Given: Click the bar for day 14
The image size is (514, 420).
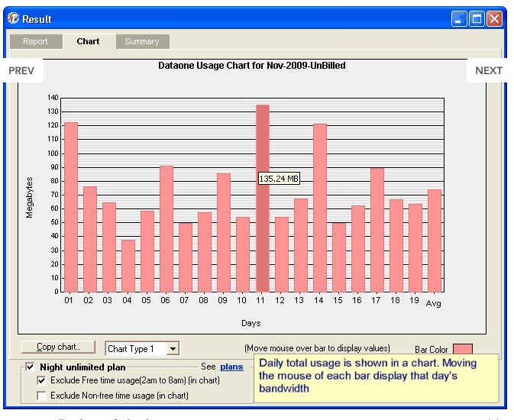Looking at the screenshot, I should click(320, 208).
